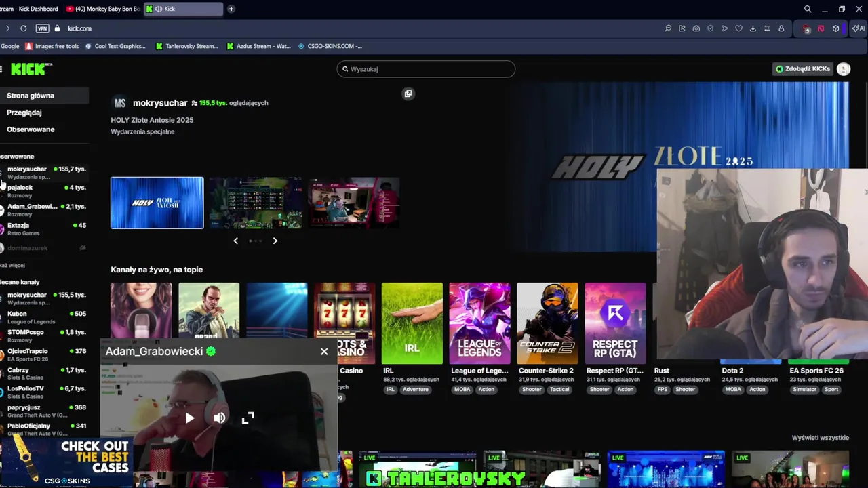Open the easy setup sliders icon
This screenshot has height=488, width=868.
pos(767,28)
